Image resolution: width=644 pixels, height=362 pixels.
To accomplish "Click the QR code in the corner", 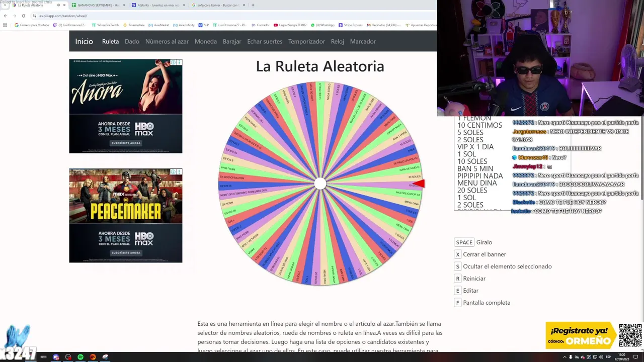I will (x=630, y=335).
